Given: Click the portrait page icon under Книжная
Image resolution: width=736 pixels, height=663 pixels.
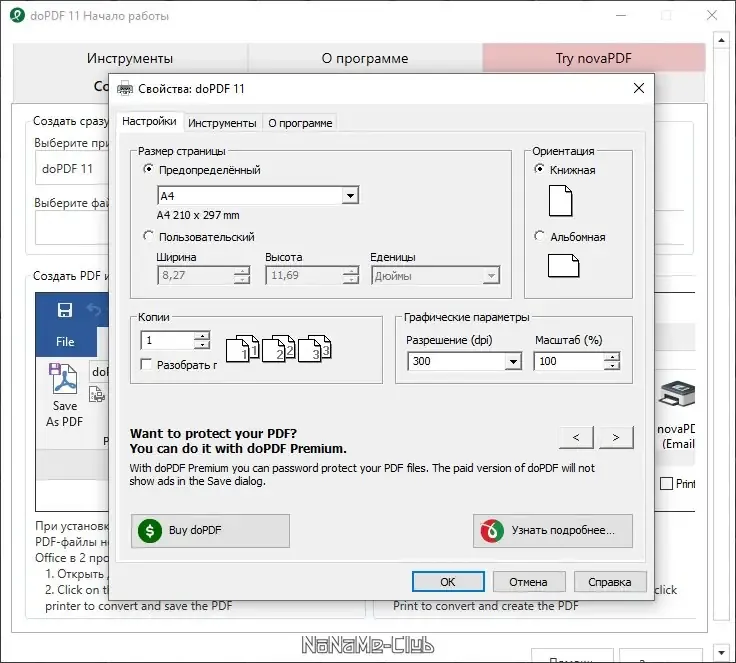Looking at the screenshot, I should point(560,200).
